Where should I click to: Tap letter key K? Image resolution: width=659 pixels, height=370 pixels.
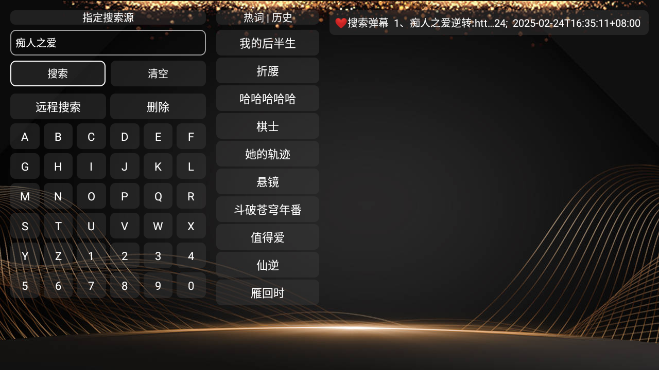pos(158,166)
